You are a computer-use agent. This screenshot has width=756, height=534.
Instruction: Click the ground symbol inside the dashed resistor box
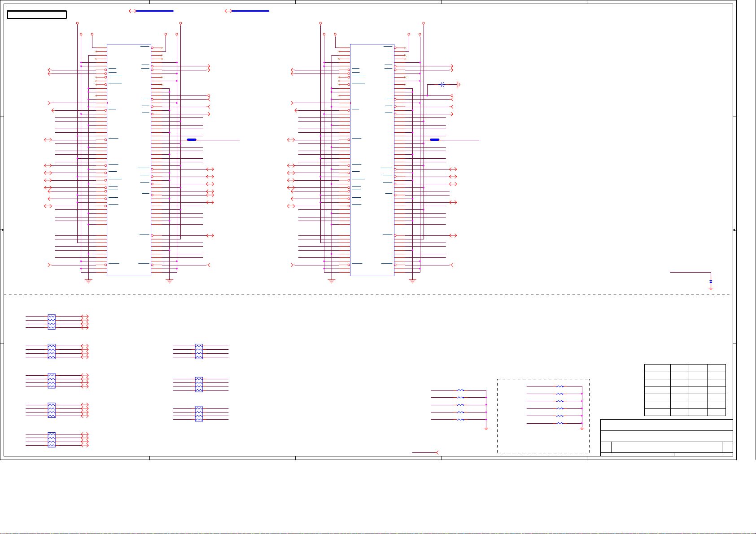pos(582,429)
